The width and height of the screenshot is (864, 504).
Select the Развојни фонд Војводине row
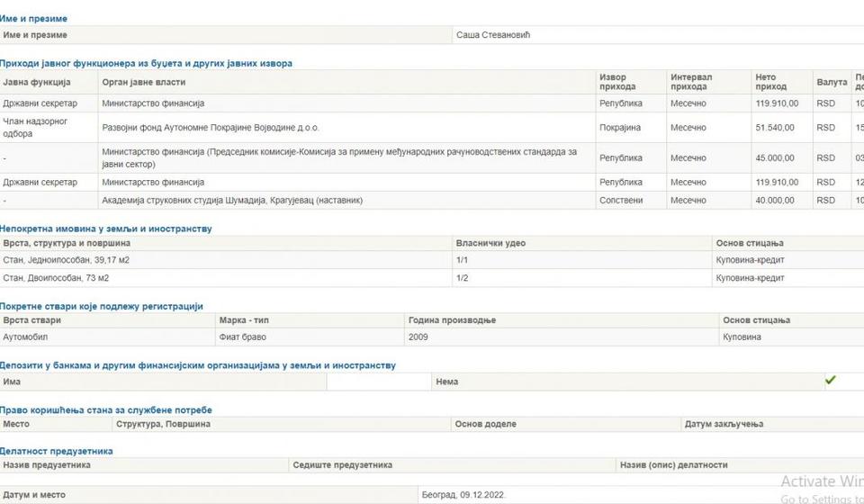point(211,128)
